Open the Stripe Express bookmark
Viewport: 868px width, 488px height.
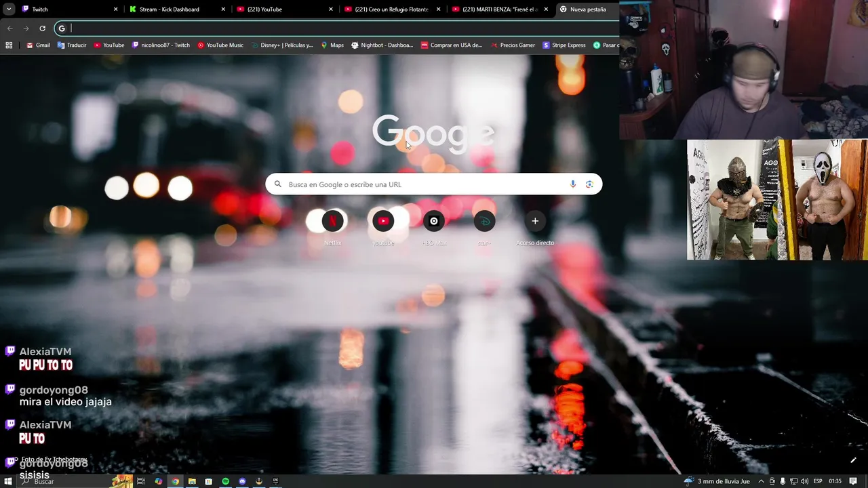564,45
